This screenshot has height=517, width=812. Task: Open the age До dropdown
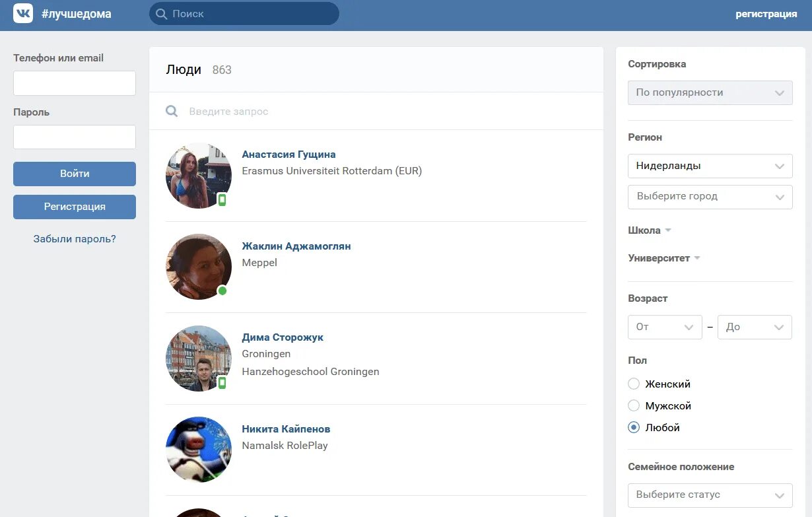pos(755,327)
